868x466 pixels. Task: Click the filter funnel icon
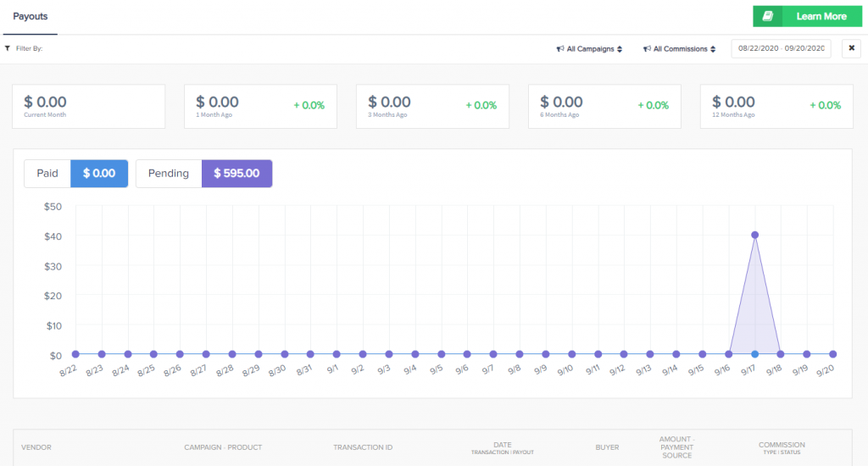pos(8,48)
